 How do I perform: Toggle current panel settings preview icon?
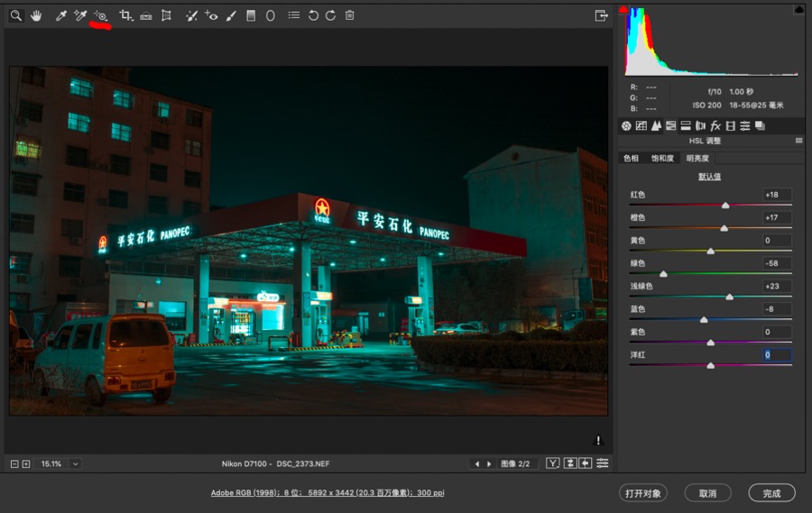pyautogui.click(x=603, y=463)
